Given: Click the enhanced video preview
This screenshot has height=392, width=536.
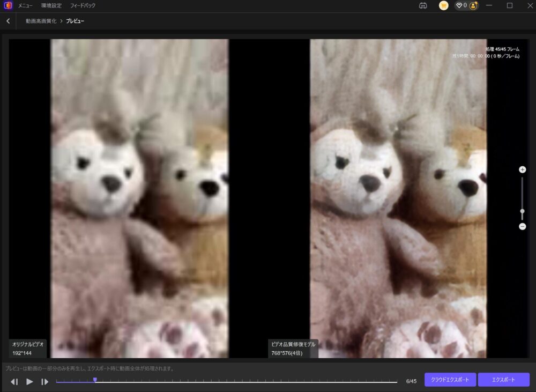Looking at the screenshot, I should (x=398, y=198).
